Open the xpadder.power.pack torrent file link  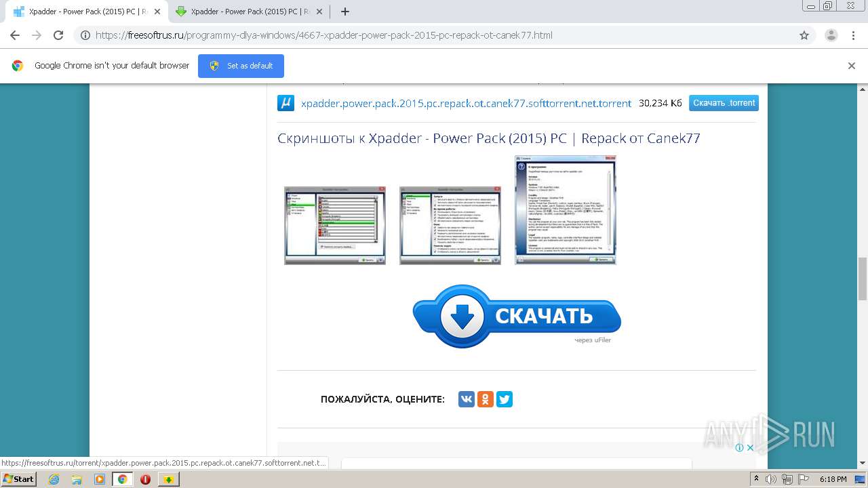[x=466, y=103]
